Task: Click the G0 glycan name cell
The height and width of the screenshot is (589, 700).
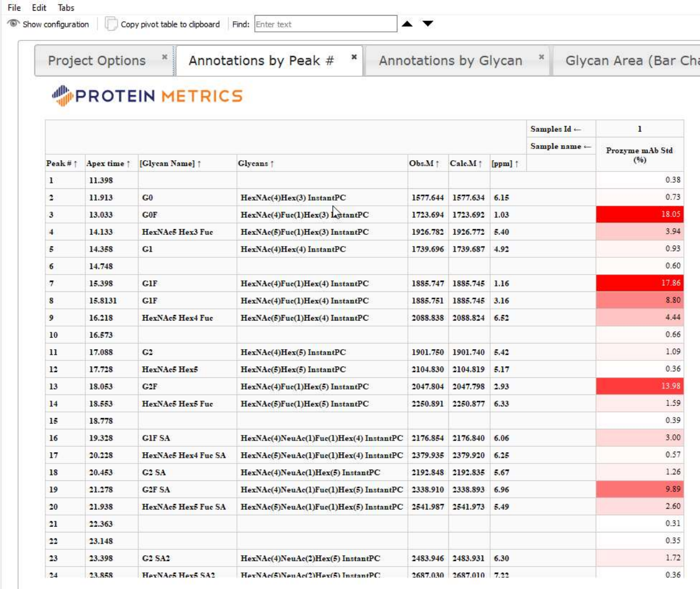Action: [x=187, y=198]
